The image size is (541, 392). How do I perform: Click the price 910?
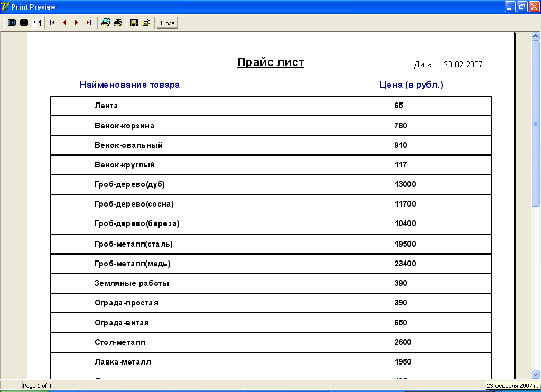400,145
